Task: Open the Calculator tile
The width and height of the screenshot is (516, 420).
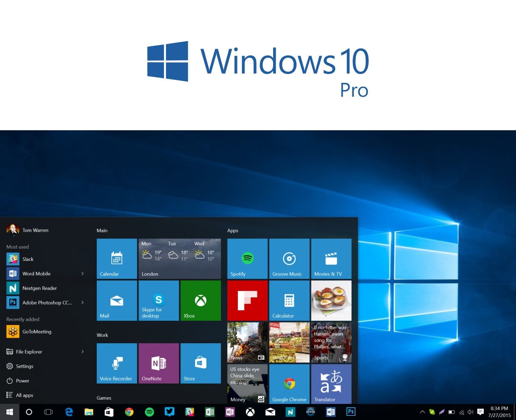Action: click(289, 300)
